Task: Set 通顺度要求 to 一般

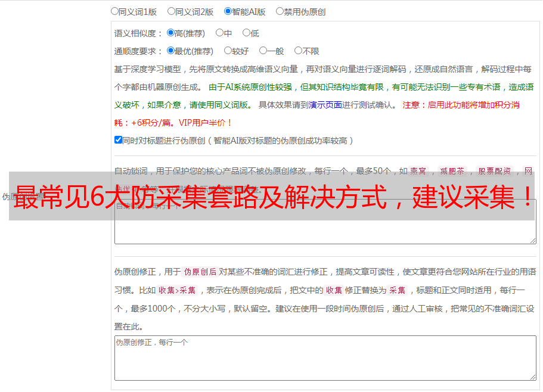Action: [263, 51]
